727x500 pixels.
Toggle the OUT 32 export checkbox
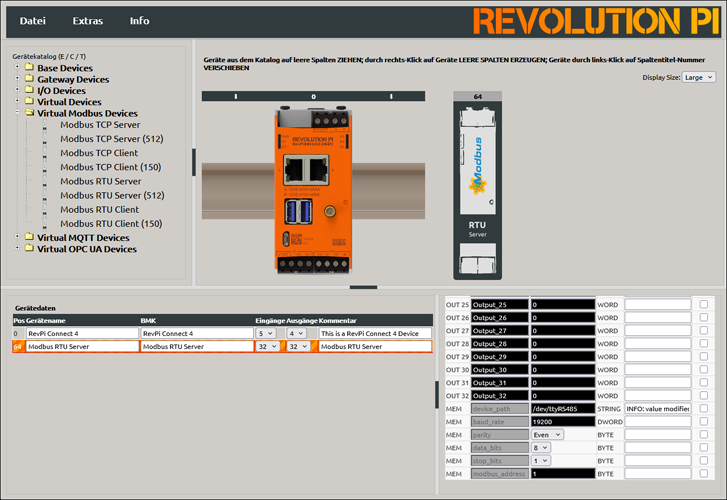(704, 395)
